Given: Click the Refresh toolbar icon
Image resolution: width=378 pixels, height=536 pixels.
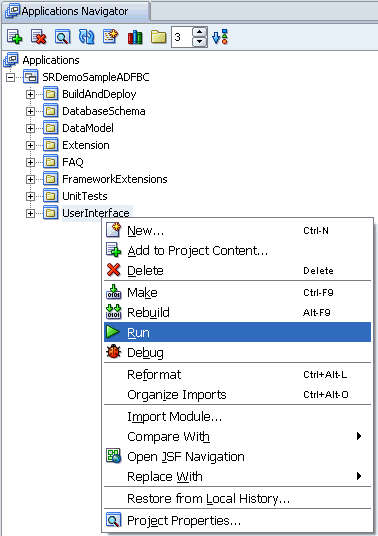Looking at the screenshot, I should [86, 37].
